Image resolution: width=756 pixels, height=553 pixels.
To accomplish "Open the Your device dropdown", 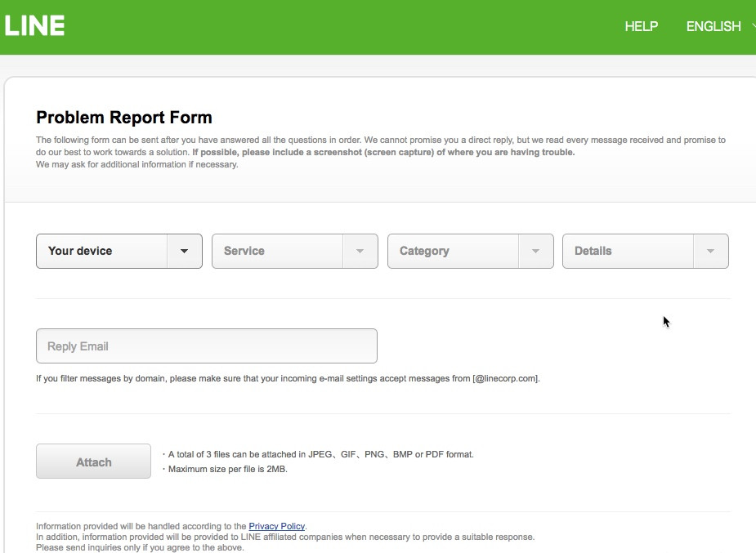I will pyautogui.click(x=102, y=251).
